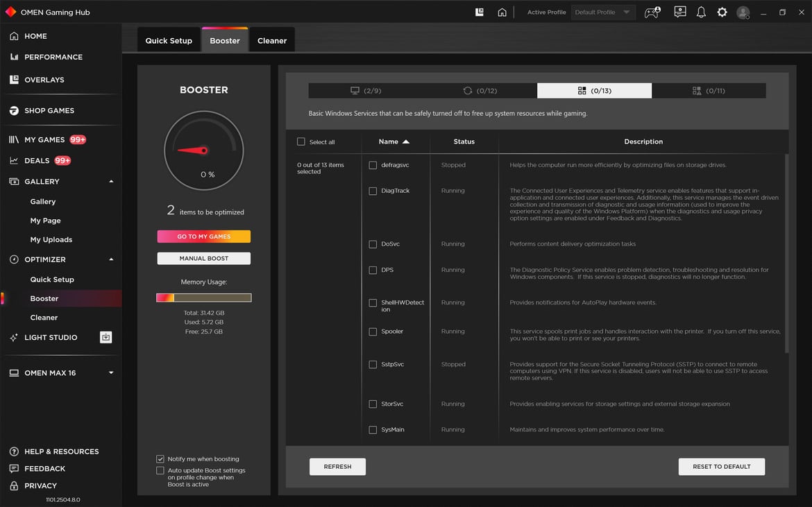Open the message board icon in title bar
This screenshot has height=507, width=812.
coord(680,12)
